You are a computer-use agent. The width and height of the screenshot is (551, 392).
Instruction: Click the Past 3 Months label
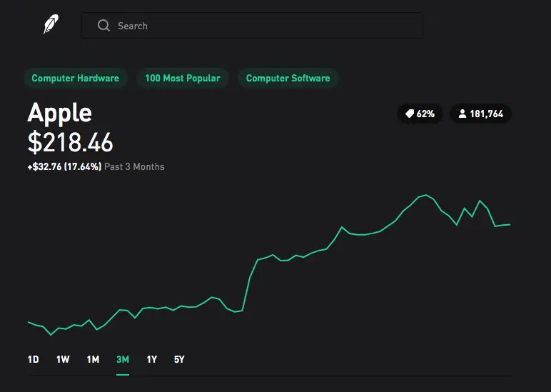click(x=134, y=166)
